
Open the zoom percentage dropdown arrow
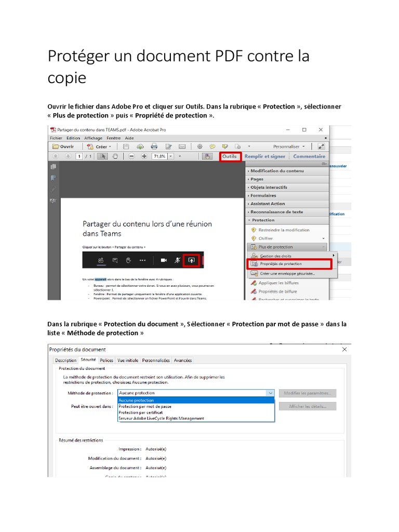(x=171, y=156)
